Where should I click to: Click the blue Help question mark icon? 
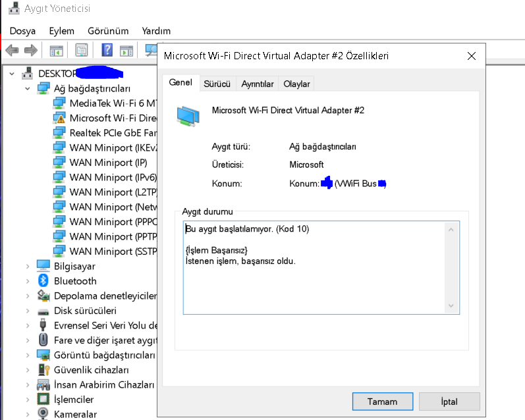point(107,50)
